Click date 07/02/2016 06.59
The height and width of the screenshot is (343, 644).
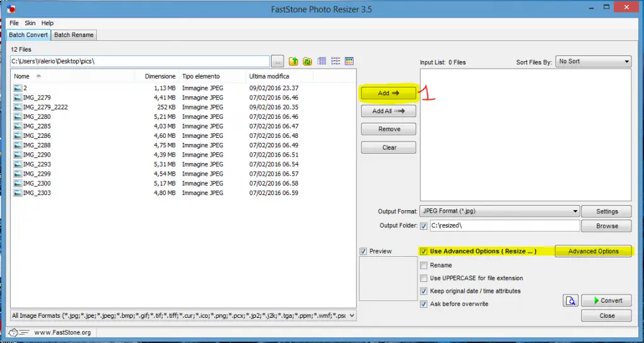[x=274, y=193]
